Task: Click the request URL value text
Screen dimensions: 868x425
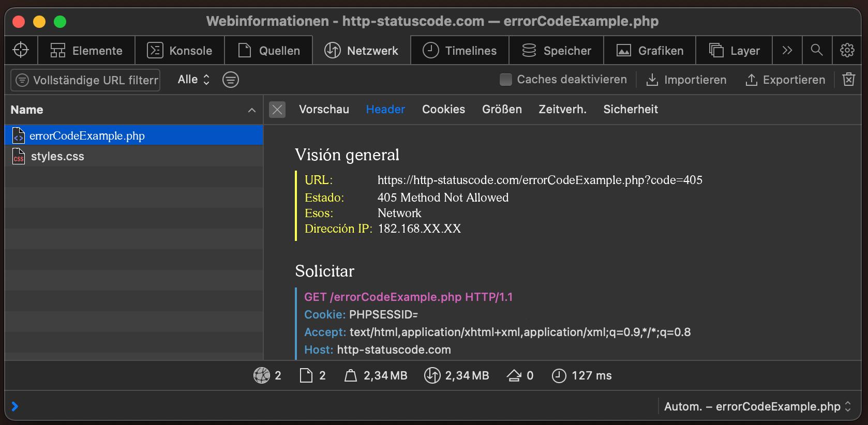Action: (x=540, y=180)
